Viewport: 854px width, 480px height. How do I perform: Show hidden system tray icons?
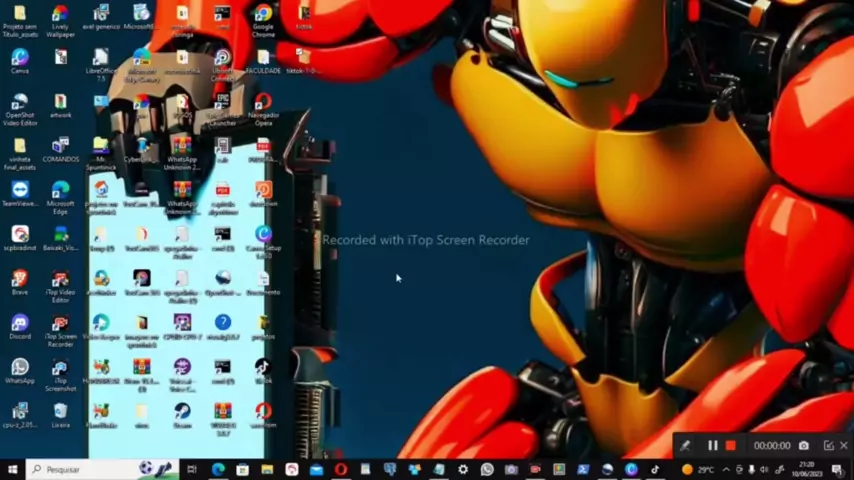click(x=726, y=469)
